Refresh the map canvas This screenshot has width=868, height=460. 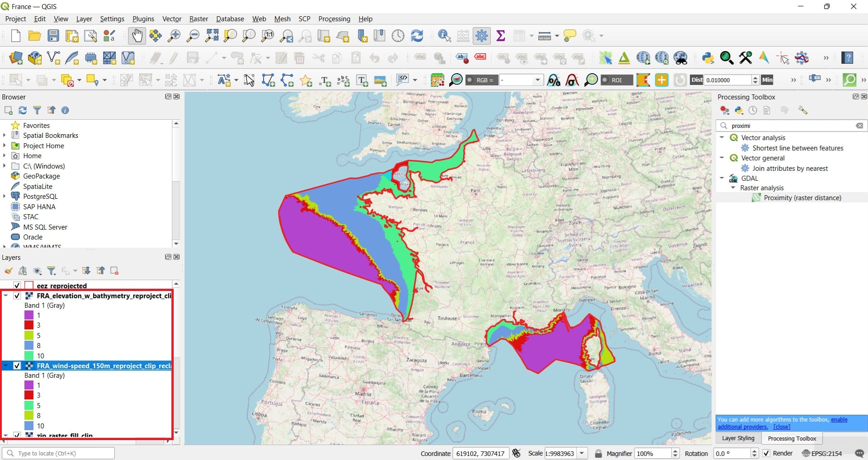(417, 36)
